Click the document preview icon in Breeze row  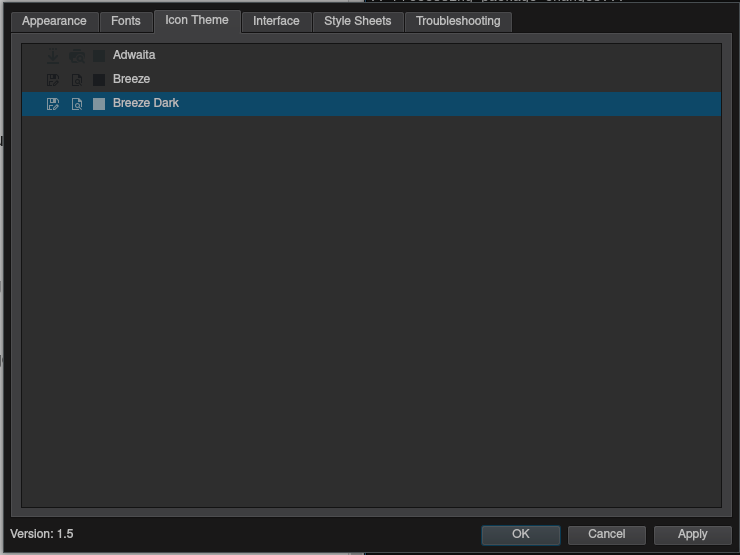coord(76,80)
